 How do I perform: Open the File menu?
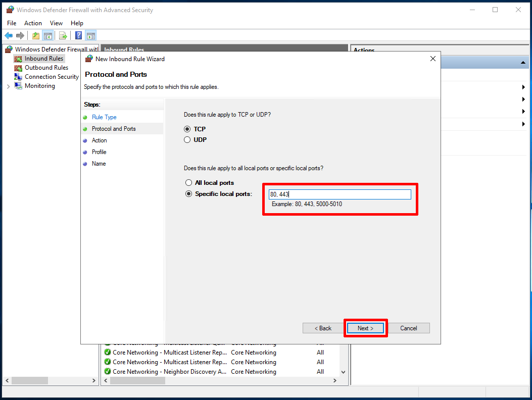tap(12, 23)
